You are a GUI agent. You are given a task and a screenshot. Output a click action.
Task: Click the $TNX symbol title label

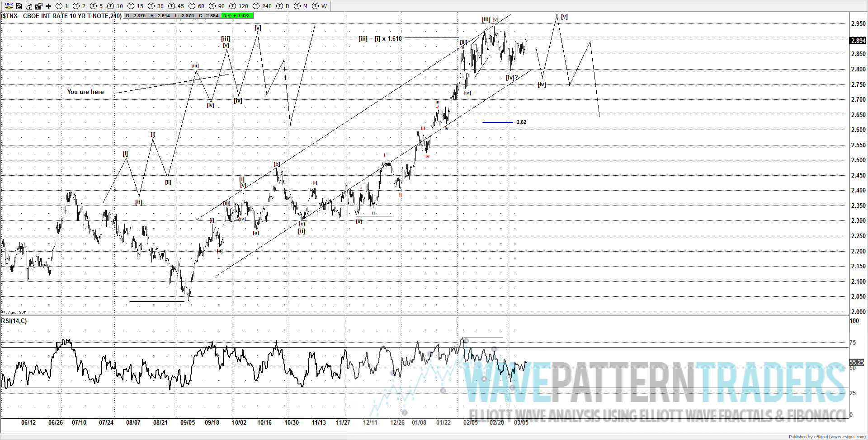[61, 16]
